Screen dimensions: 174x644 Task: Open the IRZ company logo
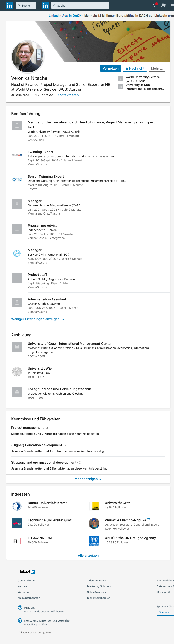[17, 179]
